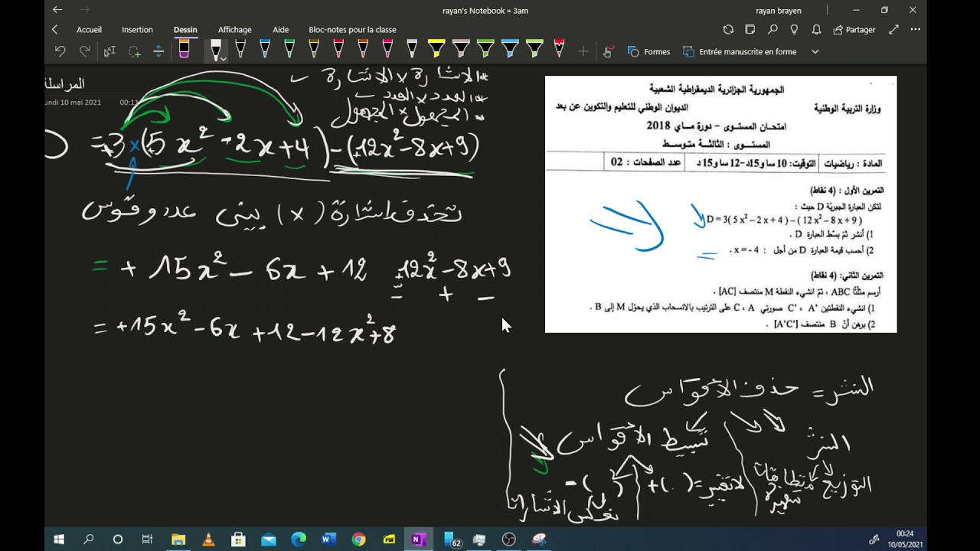Redo the last undone action
Image resolution: width=980 pixels, height=551 pixels.
[x=85, y=51]
